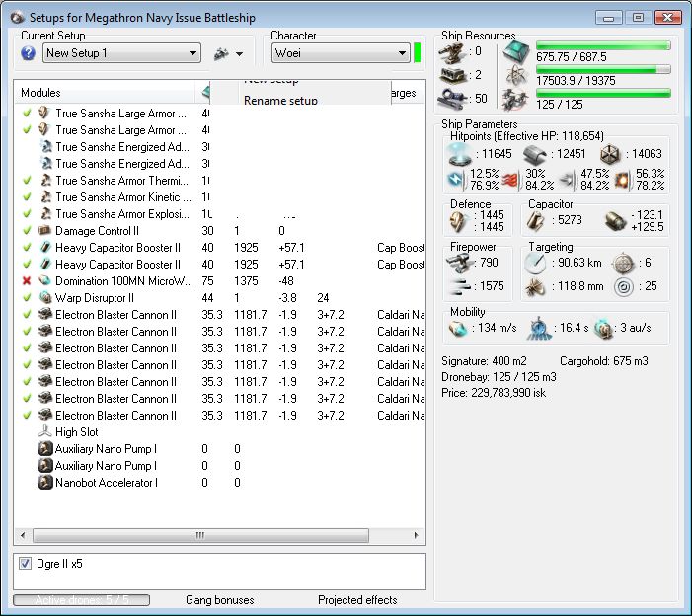Click the warp speed icon 3 au/s

tap(603, 329)
